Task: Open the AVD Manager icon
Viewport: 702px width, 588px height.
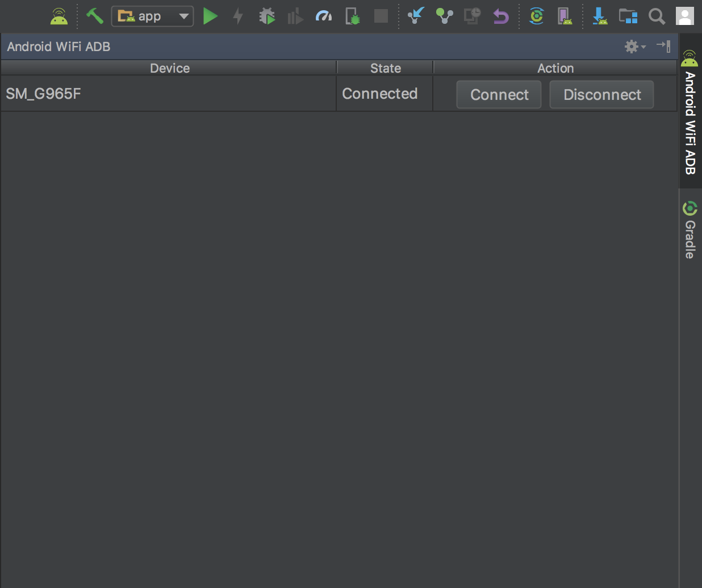Action: [x=565, y=16]
